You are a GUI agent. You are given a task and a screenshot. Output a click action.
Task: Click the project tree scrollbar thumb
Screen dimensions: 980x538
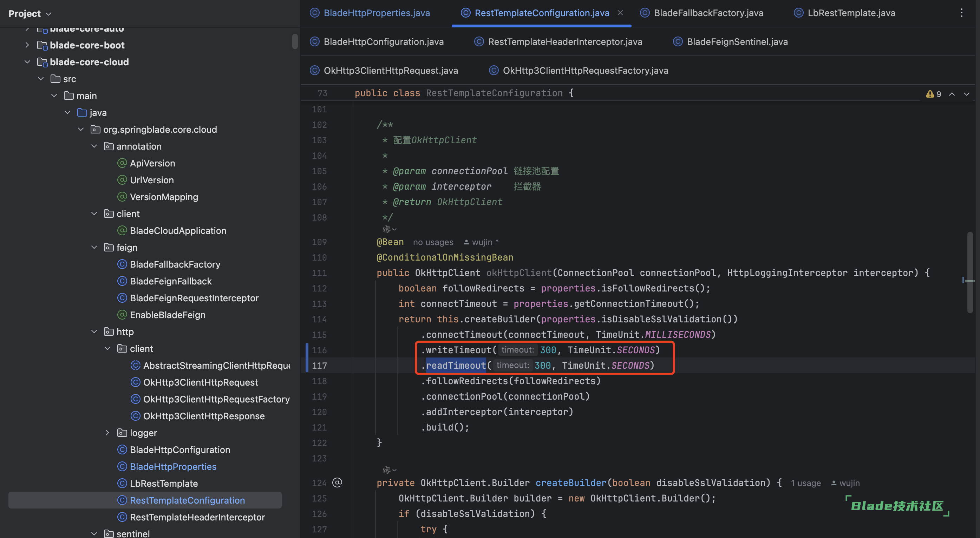point(295,41)
